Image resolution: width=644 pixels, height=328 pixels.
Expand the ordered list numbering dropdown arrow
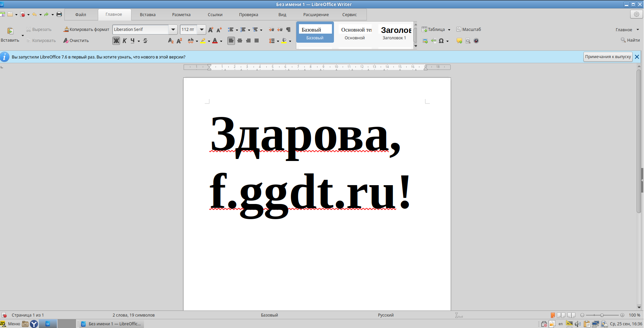pos(249,30)
